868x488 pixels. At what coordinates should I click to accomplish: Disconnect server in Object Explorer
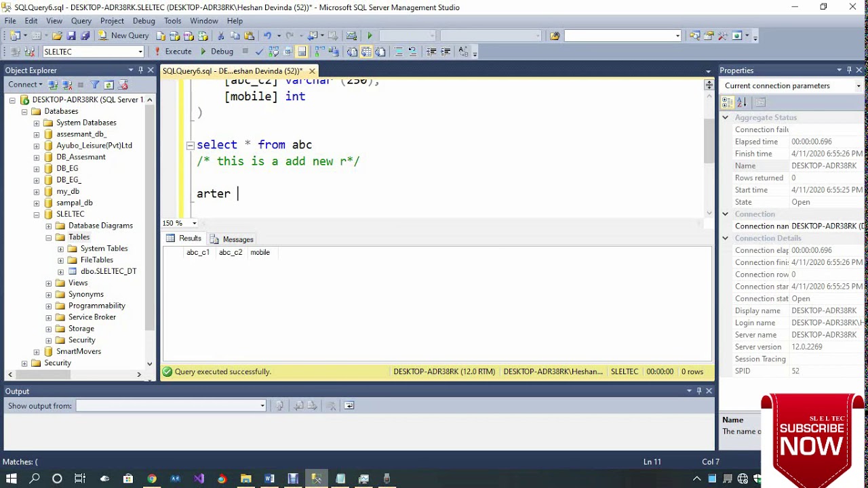coord(67,85)
